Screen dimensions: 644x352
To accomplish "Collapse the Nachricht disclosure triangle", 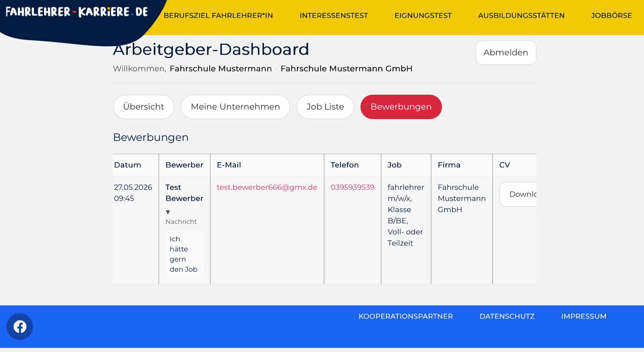I will coord(168,212).
